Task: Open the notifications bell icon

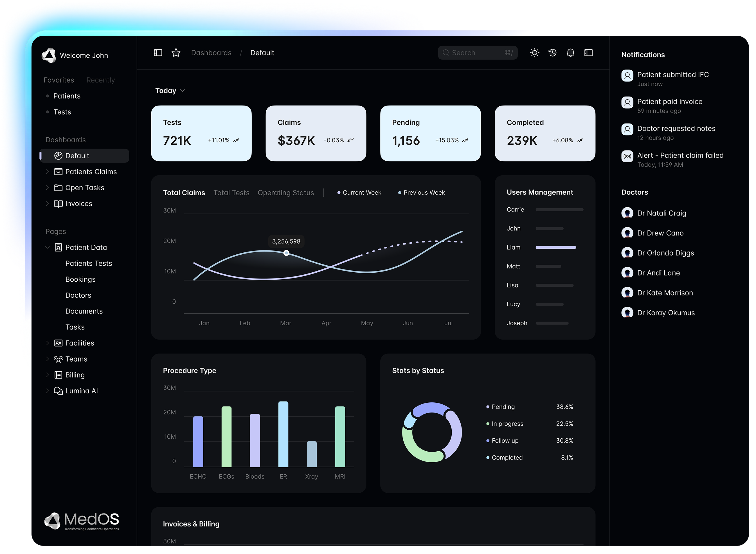Action: pyautogui.click(x=570, y=53)
